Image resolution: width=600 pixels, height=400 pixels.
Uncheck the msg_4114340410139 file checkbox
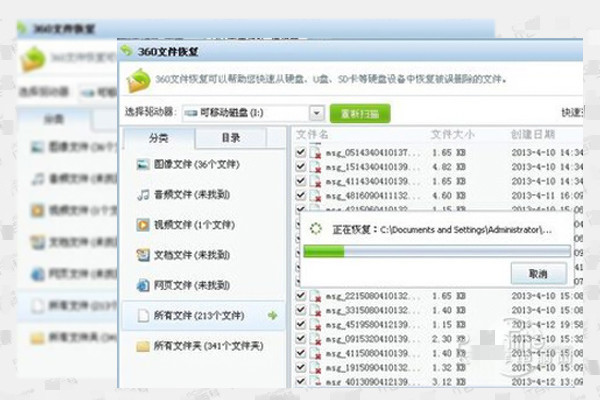pyautogui.click(x=300, y=181)
